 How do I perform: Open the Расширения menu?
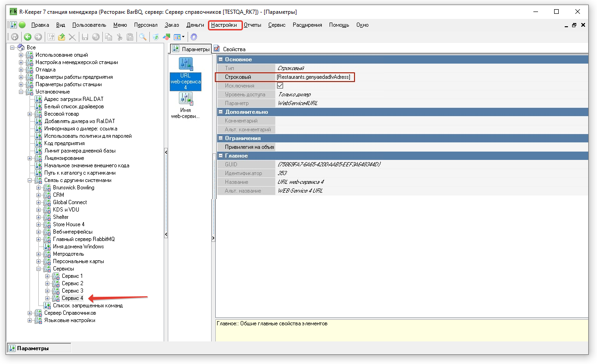pos(307,25)
